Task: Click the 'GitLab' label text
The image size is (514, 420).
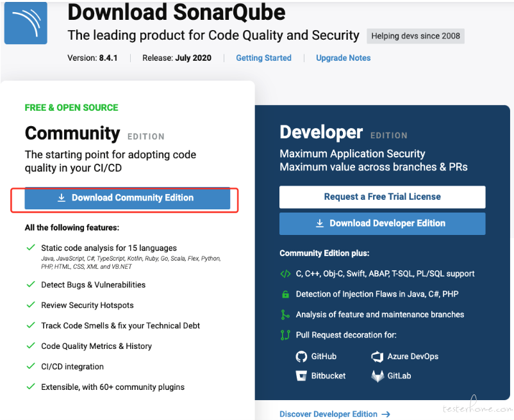Action: [x=399, y=376]
